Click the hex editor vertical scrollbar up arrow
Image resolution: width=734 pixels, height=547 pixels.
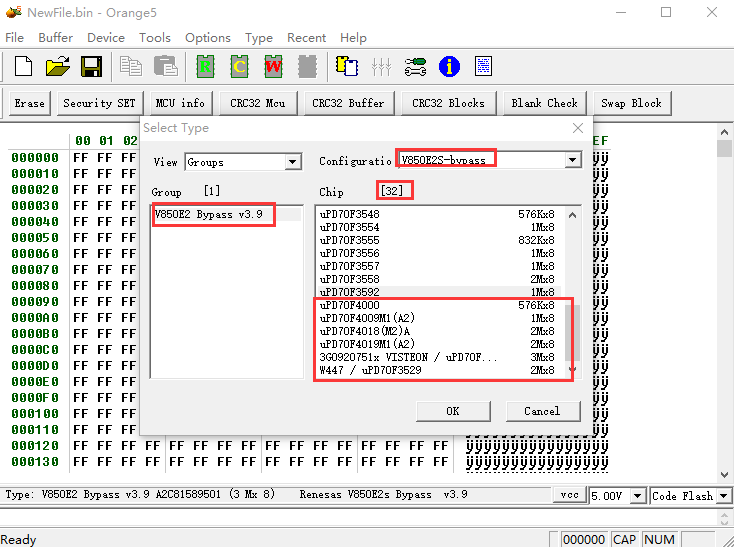coord(725,132)
